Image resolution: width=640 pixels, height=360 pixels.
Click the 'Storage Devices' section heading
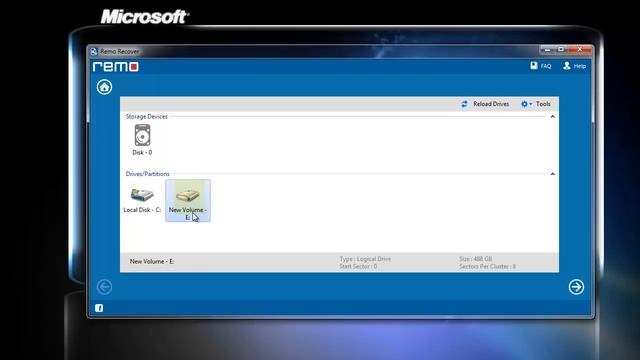pyautogui.click(x=147, y=116)
